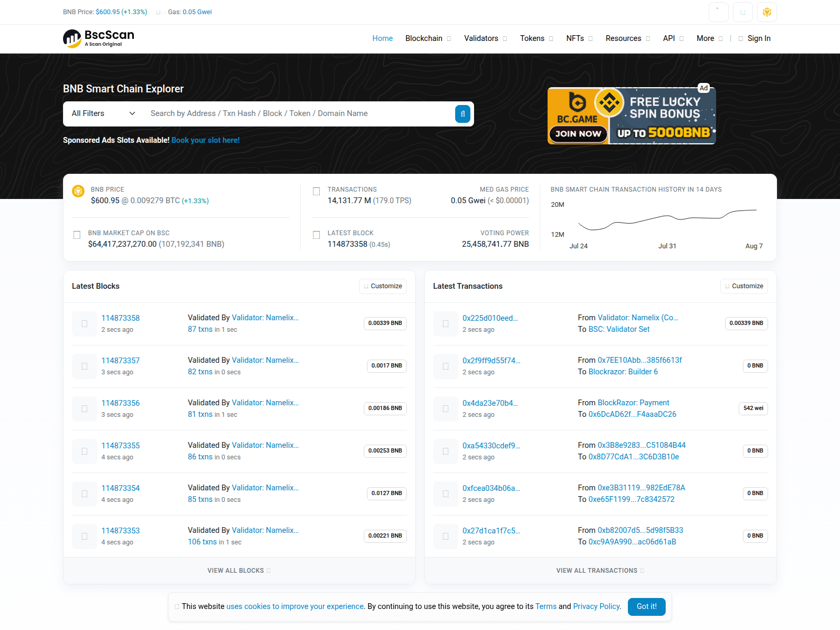Click block icon for block 114873353

click(85, 537)
